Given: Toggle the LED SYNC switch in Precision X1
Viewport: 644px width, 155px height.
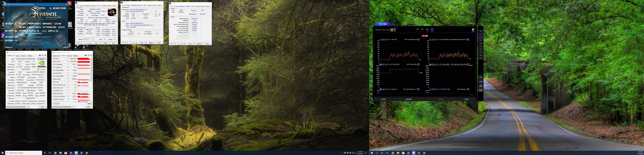Looking at the screenshot, I should [x=481, y=86].
